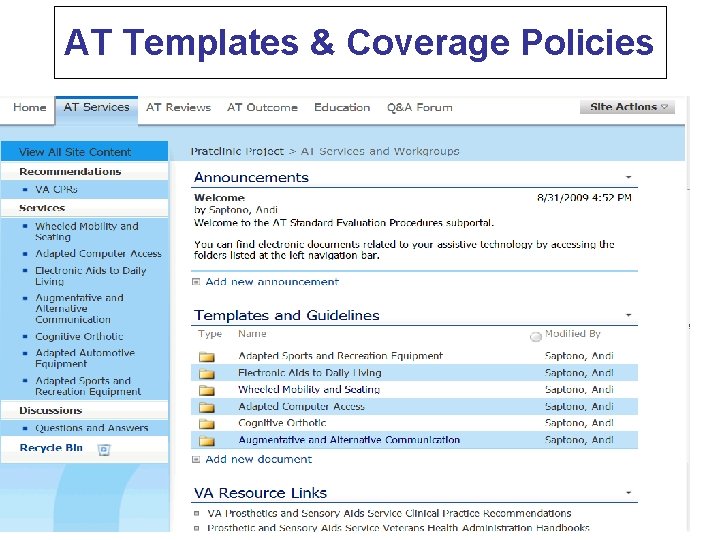Viewport: 720px width, 540px height.
Task: Click the Recycle Bin icon
Action: tap(104, 450)
